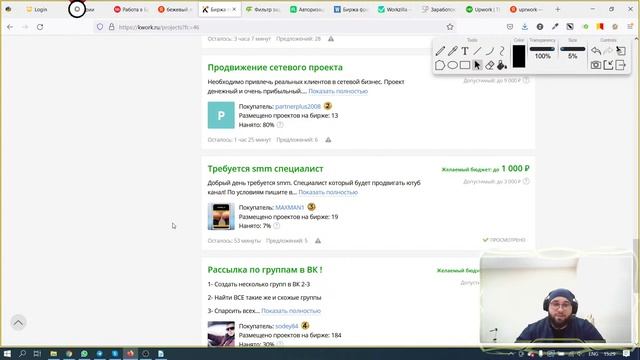
Task: Open buyer profile partnerplus2008
Action: point(298,107)
